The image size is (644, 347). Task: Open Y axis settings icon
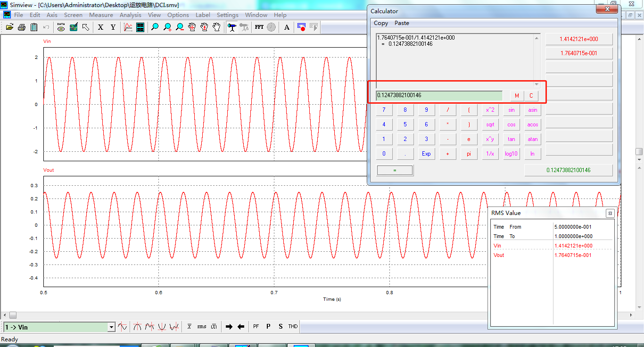coord(113,27)
